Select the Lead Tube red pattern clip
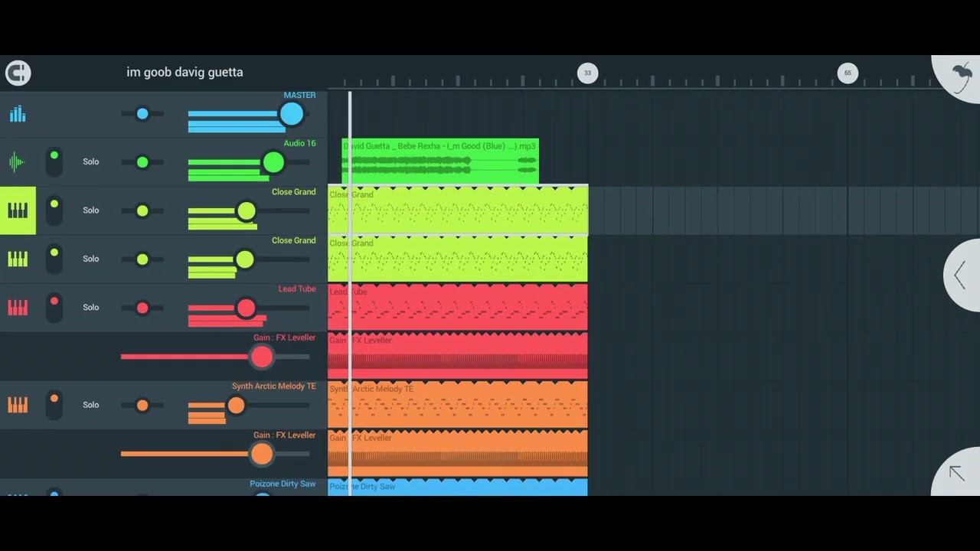This screenshot has width=980, height=551. pyautogui.click(x=458, y=307)
